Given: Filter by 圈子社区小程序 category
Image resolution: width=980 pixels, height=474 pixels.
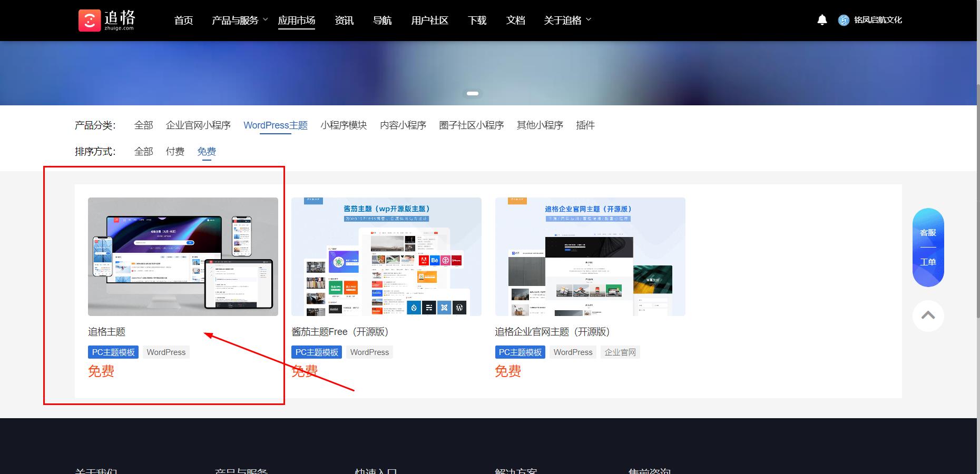Looking at the screenshot, I should 472,125.
